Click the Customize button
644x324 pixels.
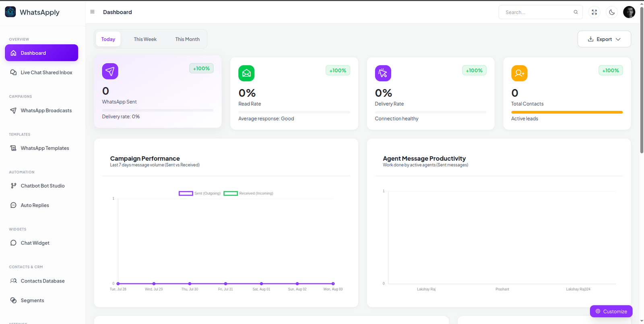pyautogui.click(x=611, y=311)
